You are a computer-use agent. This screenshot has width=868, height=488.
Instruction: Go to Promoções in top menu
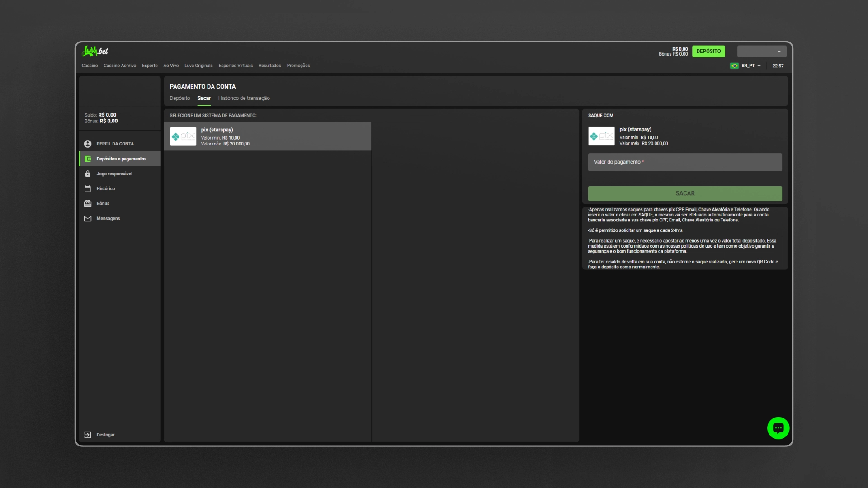(x=298, y=66)
